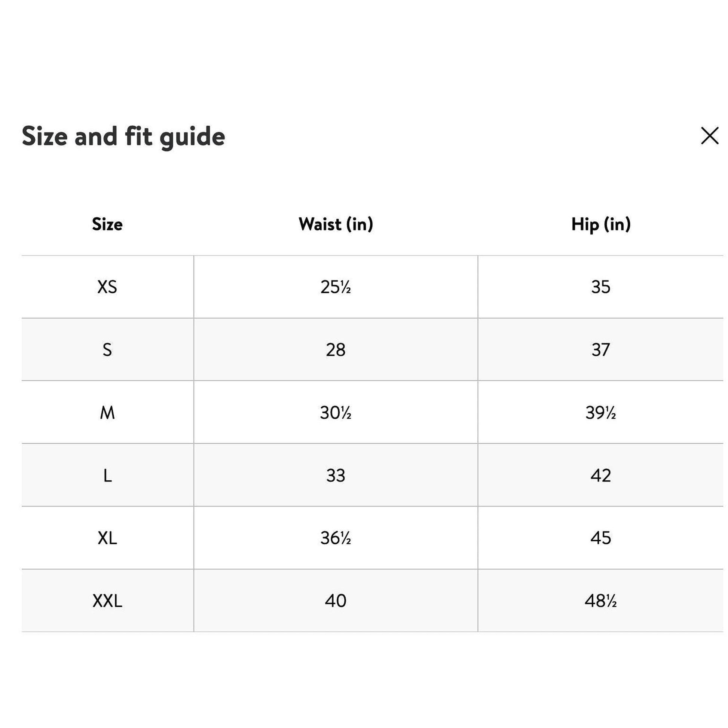Select the L size row
The width and height of the screenshot is (728, 728).
tap(107, 476)
